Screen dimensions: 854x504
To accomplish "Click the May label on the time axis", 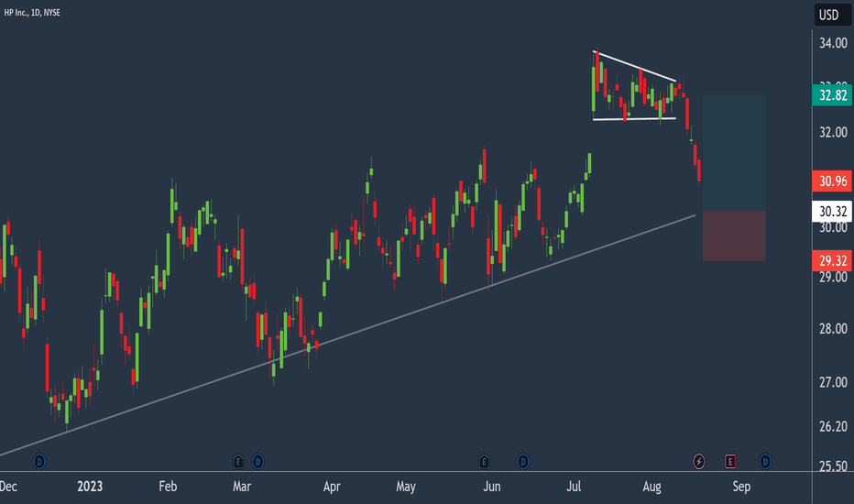I will [x=406, y=486].
